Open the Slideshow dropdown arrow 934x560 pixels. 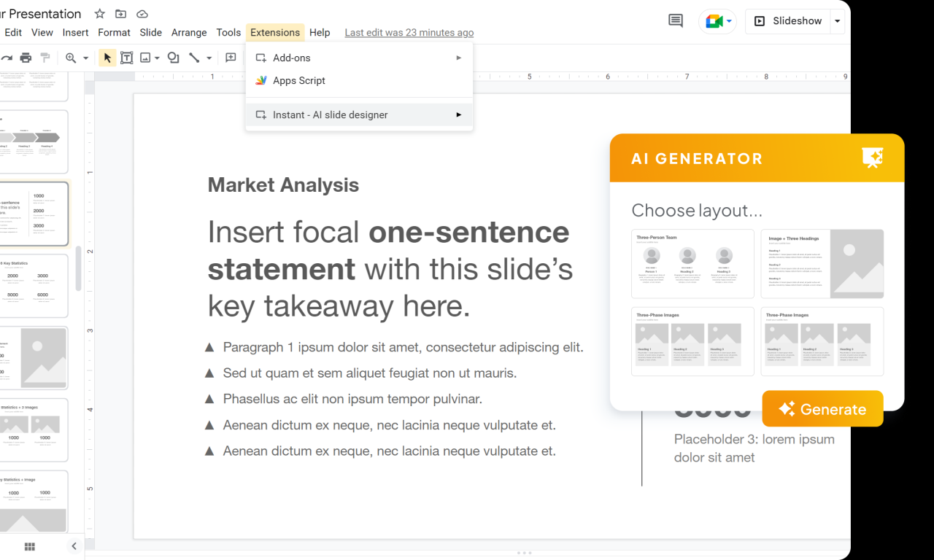[x=836, y=21]
